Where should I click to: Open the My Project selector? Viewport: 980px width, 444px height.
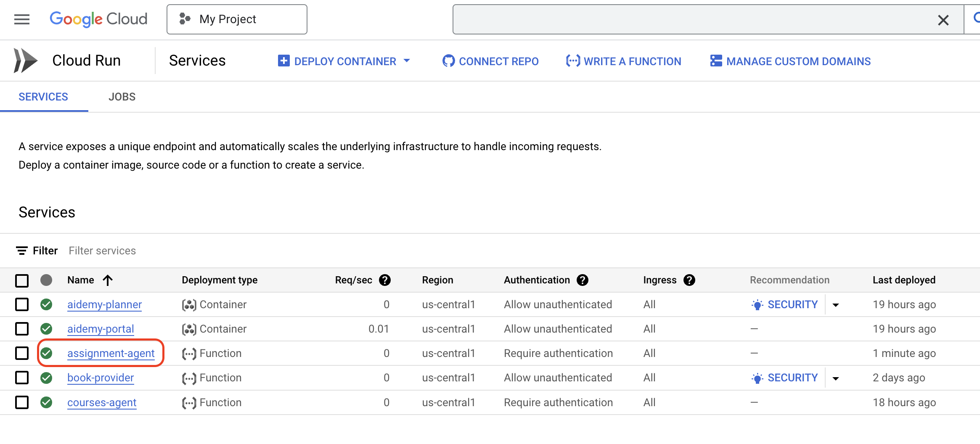coord(237,19)
